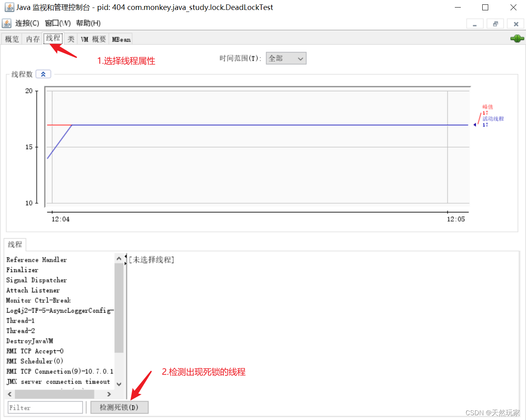Click the split pane collapse arrows
526x420 pixels.
(126, 260)
